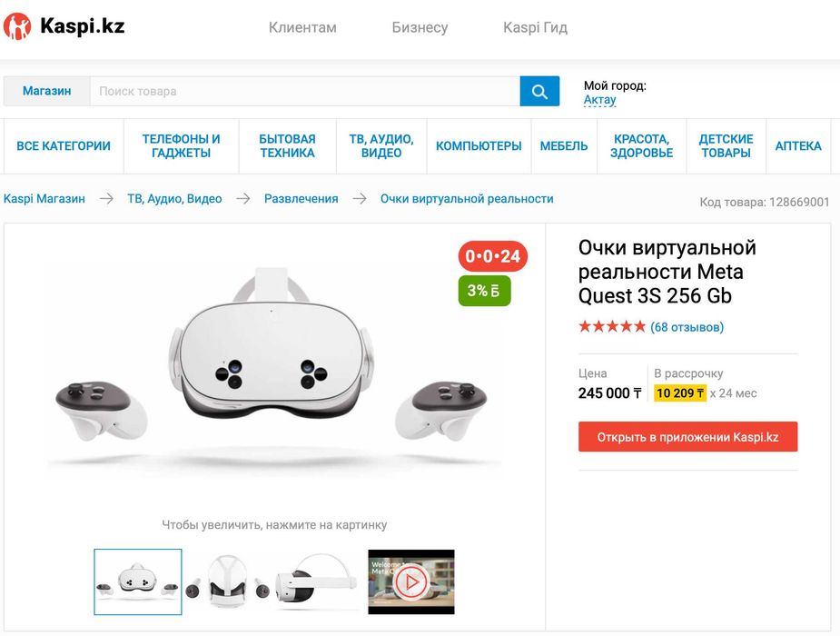Click the magnifying glass search button
Viewport: 840px width, 636px height.
click(x=539, y=92)
